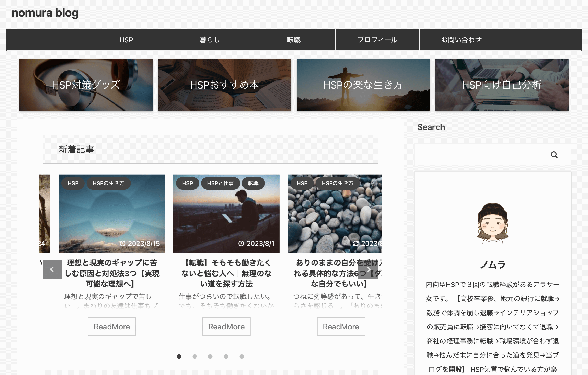The width and height of the screenshot is (588, 375).
Task: Open the man with laptop article thumbnail
Action: (x=227, y=214)
